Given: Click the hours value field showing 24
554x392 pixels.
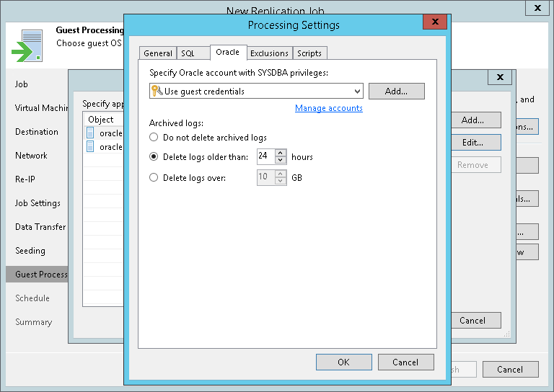Looking at the screenshot, I should (x=265, y=156).
